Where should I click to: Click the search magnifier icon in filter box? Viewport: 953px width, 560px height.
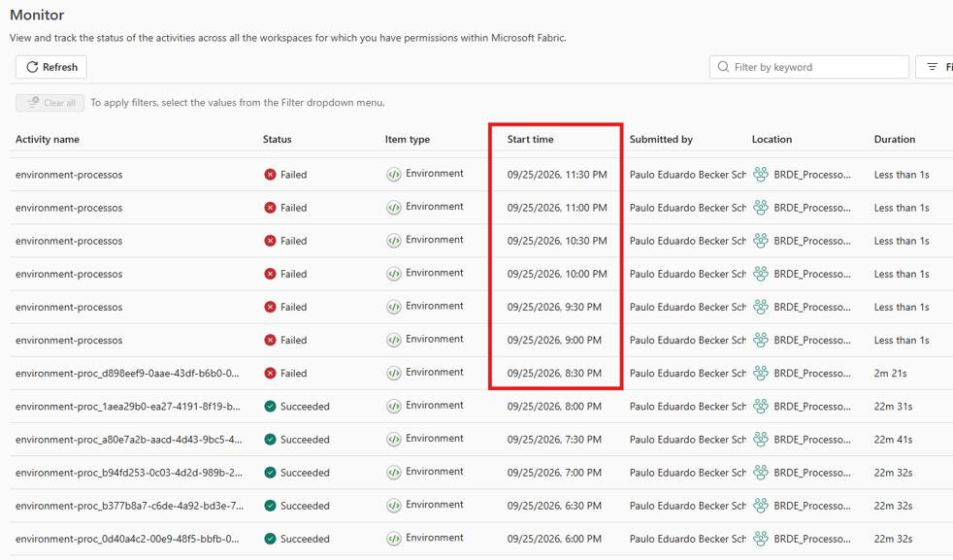click(723, 67)
